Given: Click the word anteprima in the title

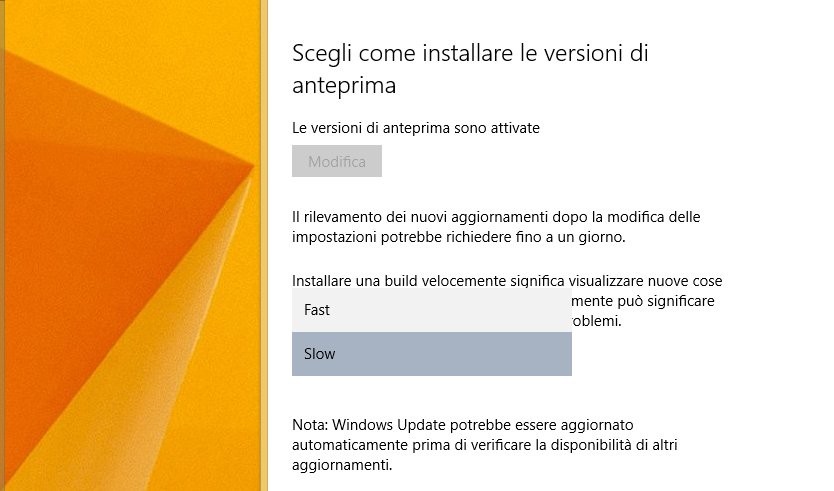Looking at the screenshot, I should pos(344,85).
